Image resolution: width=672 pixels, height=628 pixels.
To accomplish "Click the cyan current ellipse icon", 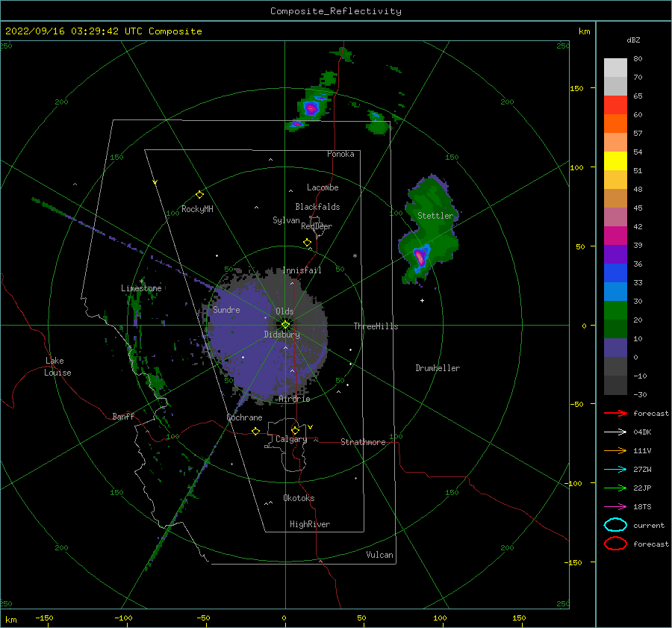I will point(615,525).
